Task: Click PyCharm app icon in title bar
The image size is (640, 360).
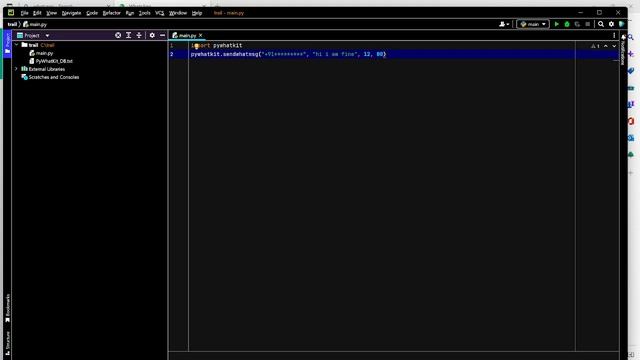Action: click(11, 13)
